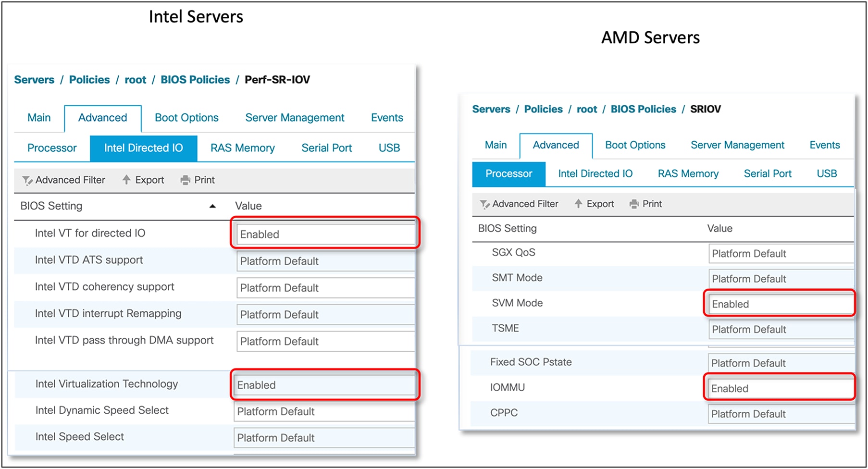The height and width of the screenshot is (469, 868).
Task: Open IOMMU value dropdown
Action: [781, 389]
